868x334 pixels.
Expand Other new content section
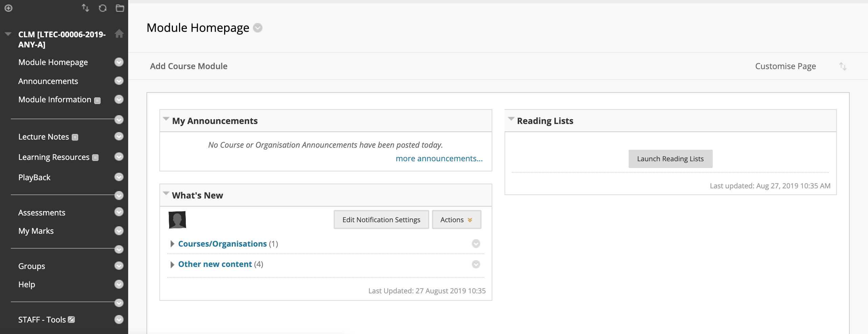[x=172, y=265]
